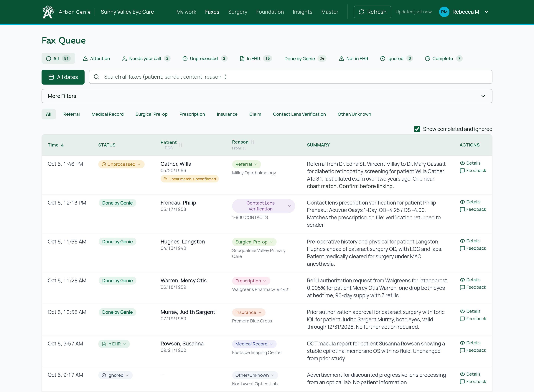Image resolution: width=534 pixels, height=392 pixels.
Task: Open Referral reason dropdown
Action: [246, 164]
